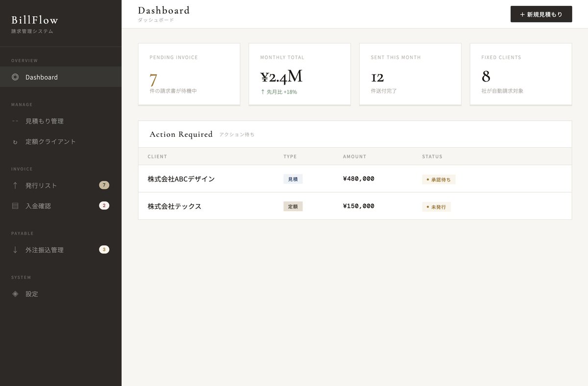Viewport: 588px width, 386px height.
Task: Click 件送付完了 text
Action: [384, 91]
